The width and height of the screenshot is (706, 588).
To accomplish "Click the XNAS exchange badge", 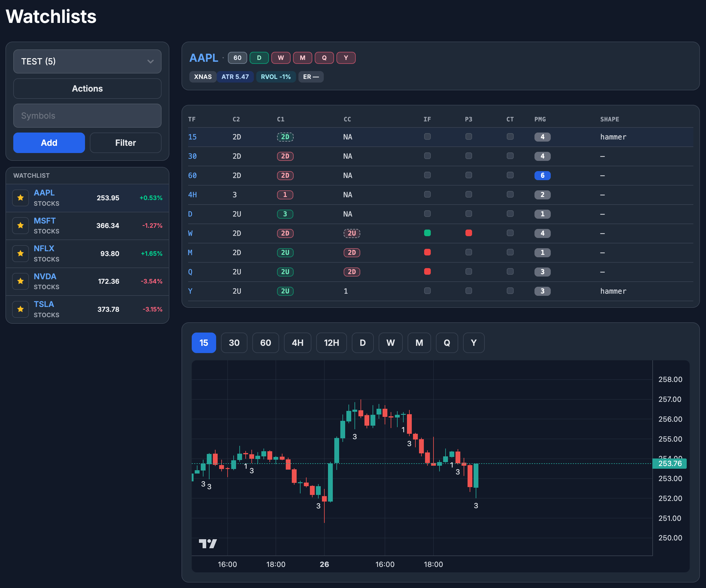I will 203,77.
